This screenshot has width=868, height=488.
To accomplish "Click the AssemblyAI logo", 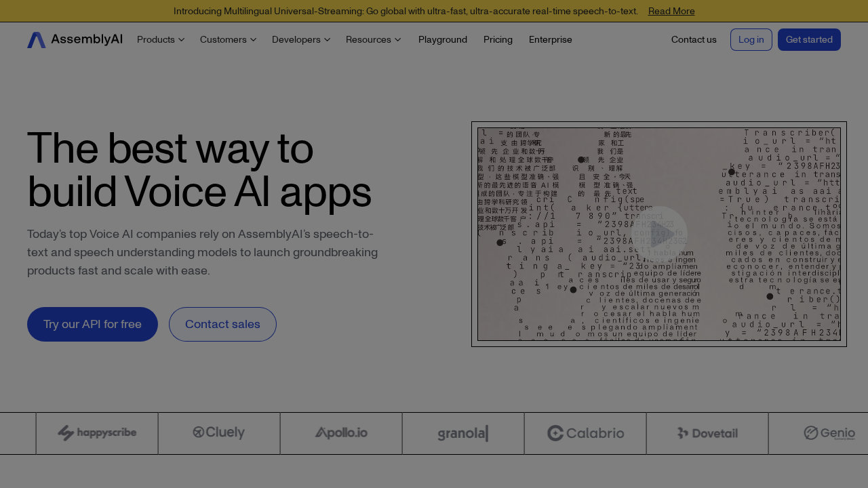I will pyautogui.click(x=75, y=39).
